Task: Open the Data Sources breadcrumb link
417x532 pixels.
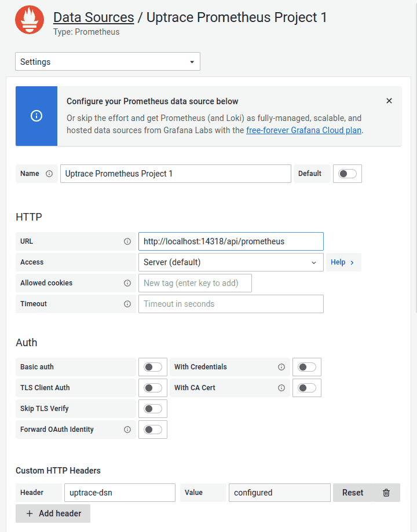Action: coord(93,17)
